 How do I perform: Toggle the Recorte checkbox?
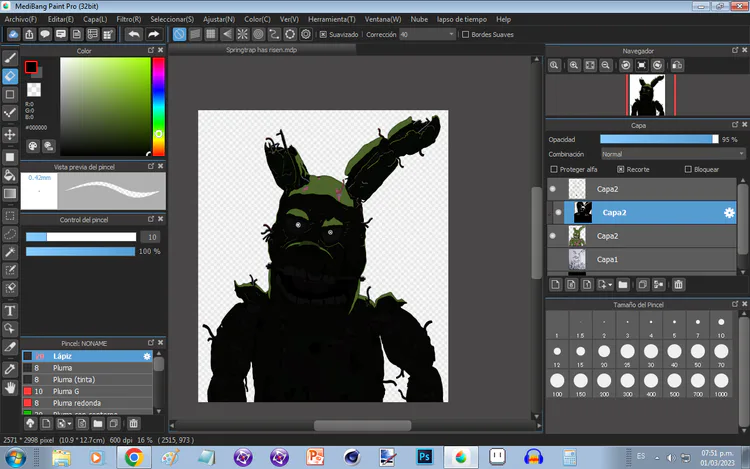click(619, 169)
